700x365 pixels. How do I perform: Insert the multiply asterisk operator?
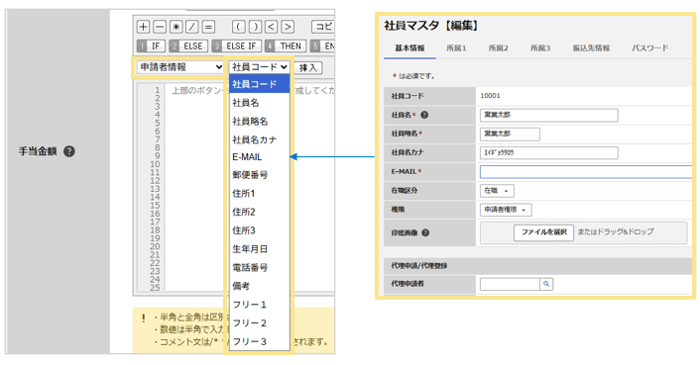click(176, 27)
